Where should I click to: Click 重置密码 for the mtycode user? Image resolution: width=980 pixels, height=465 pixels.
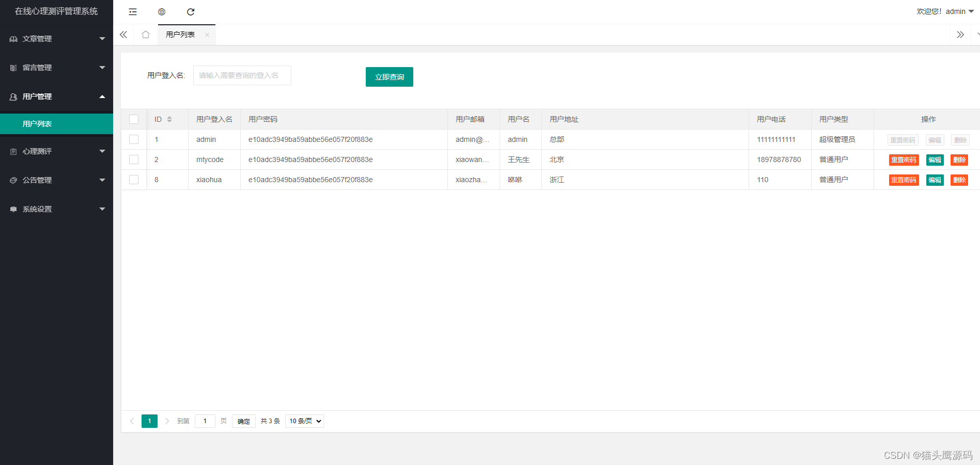click(904, 160)
